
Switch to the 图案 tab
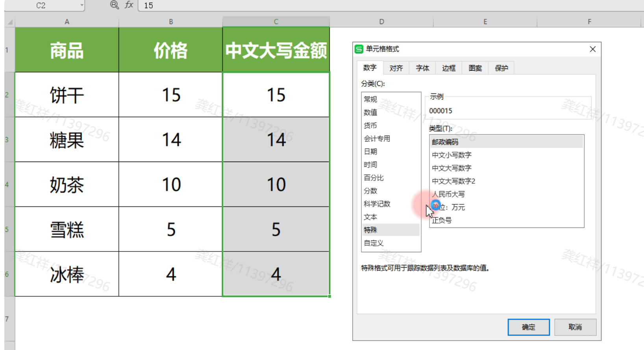tap(475, 68)
